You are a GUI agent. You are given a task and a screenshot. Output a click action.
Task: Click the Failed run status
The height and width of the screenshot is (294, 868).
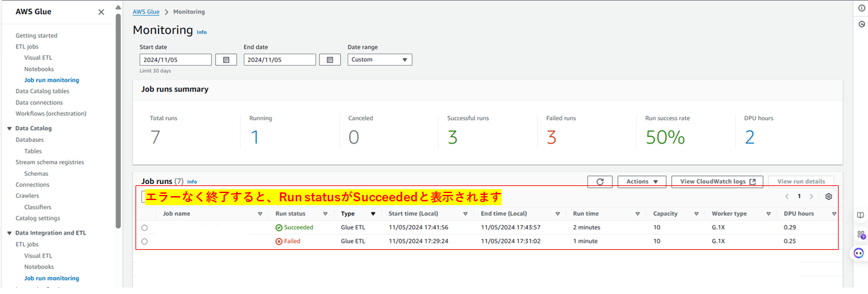(x=288, y=242)
